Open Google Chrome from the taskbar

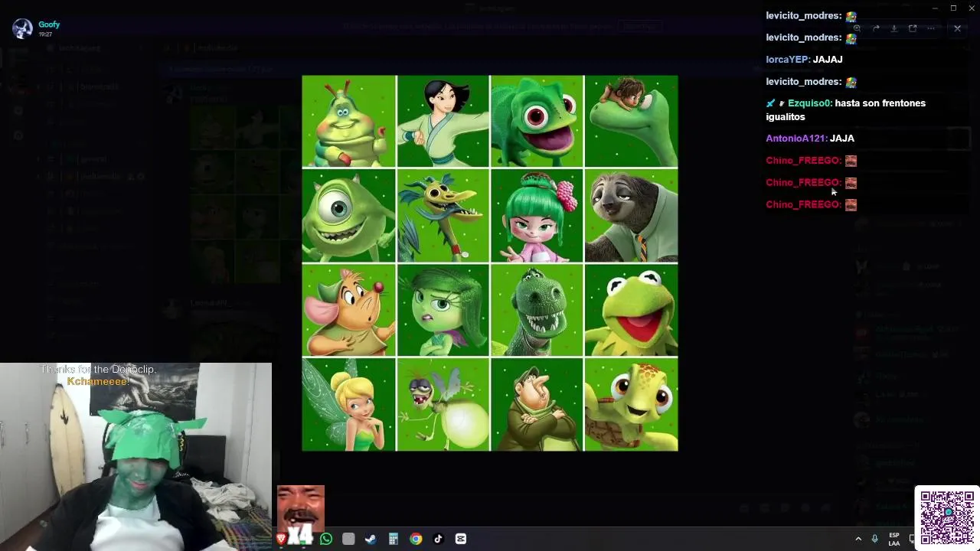(x=416, y=539)
